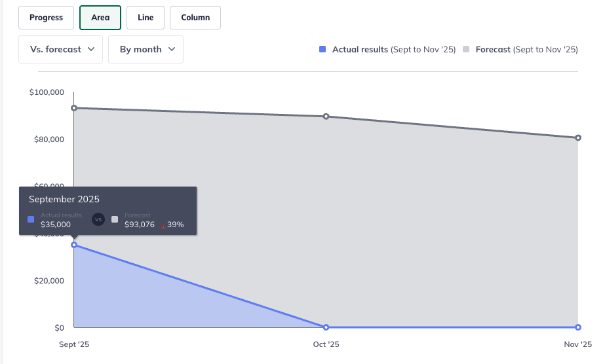Click the $100,000 axis label

(47, 92)
